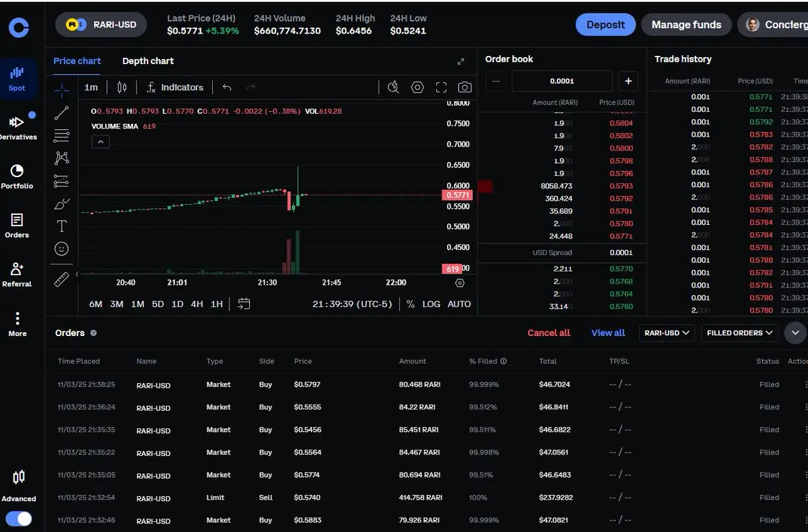This screenshot has width=808, height=532.
Task: Toggle LOG scale on chart
Action: point(431,304)
